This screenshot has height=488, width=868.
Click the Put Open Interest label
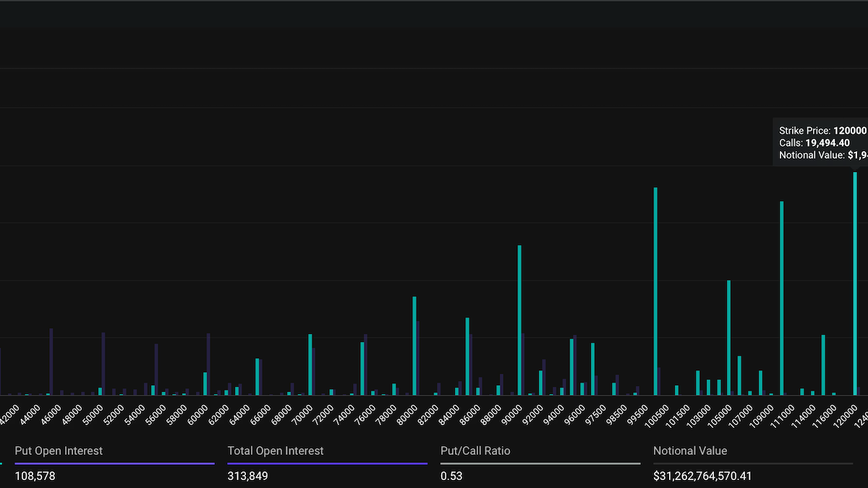click(59, 451)
